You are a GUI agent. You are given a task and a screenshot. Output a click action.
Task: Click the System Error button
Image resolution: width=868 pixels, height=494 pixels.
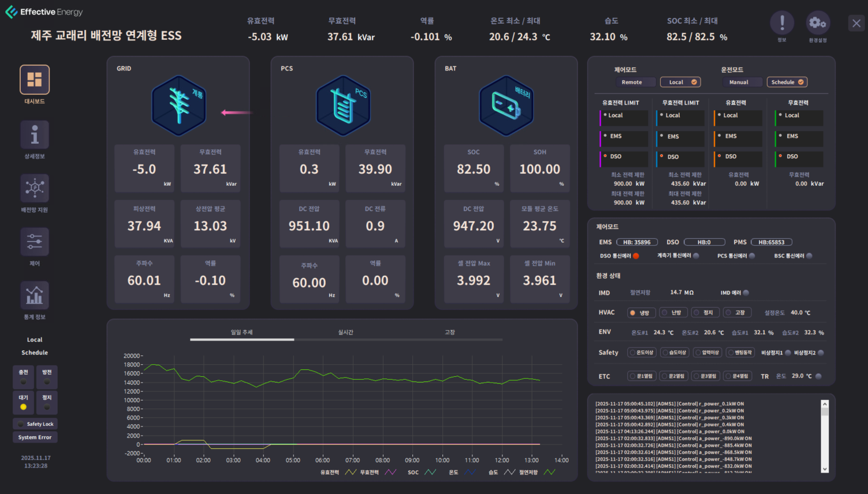(x=35, y=437)
